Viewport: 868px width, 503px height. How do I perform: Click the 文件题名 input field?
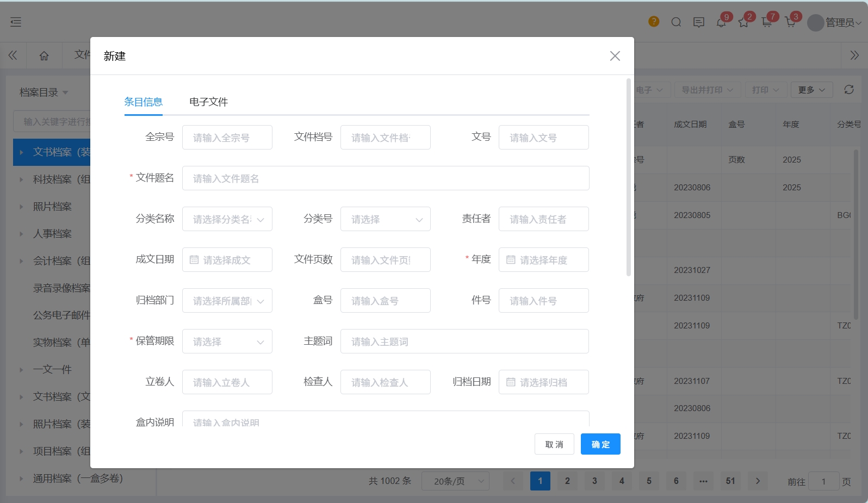pos(385,178)
